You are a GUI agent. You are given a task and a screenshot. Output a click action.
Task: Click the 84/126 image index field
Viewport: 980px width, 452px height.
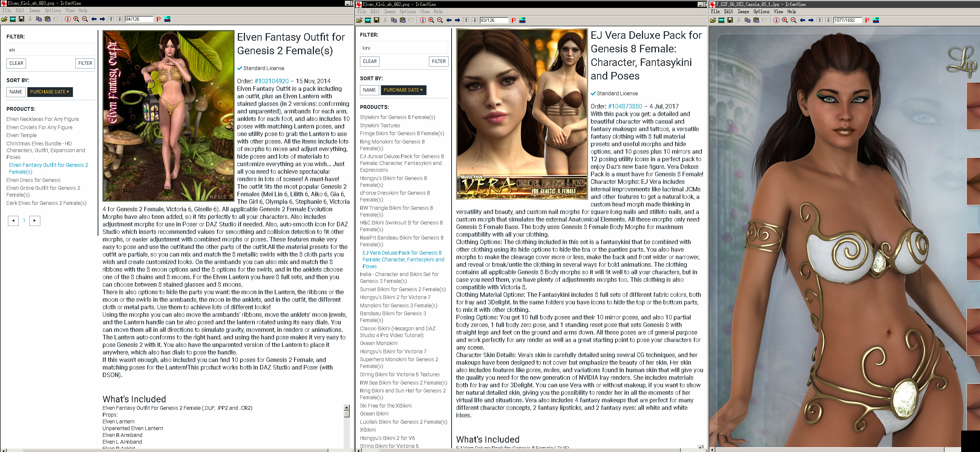pos(138,19)
